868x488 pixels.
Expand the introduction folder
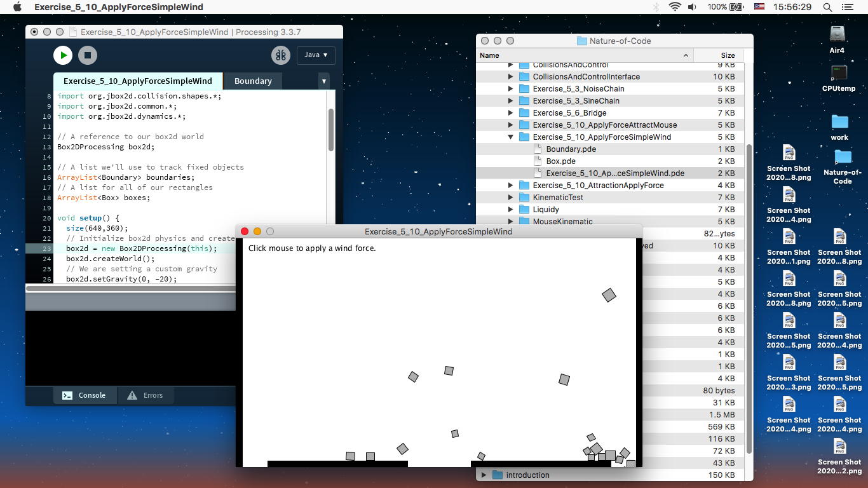coord(484,475)
